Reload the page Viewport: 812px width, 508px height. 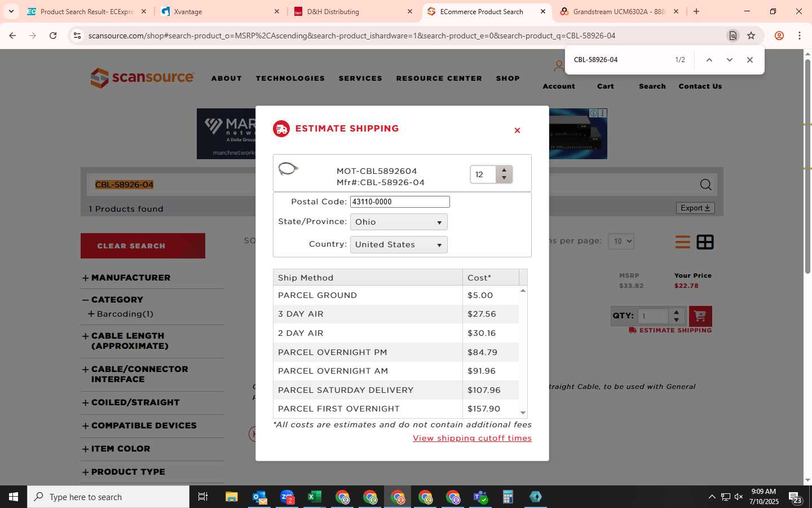[x=53, y=36]
